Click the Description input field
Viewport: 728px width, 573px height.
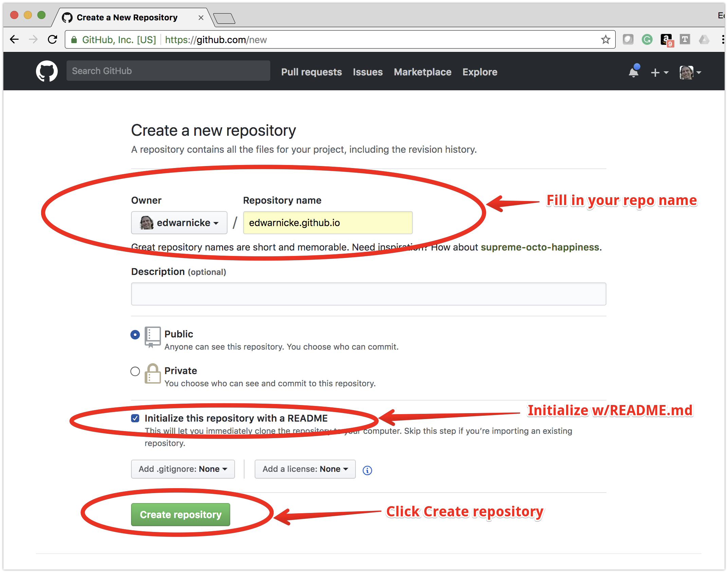tap(369, 294)
